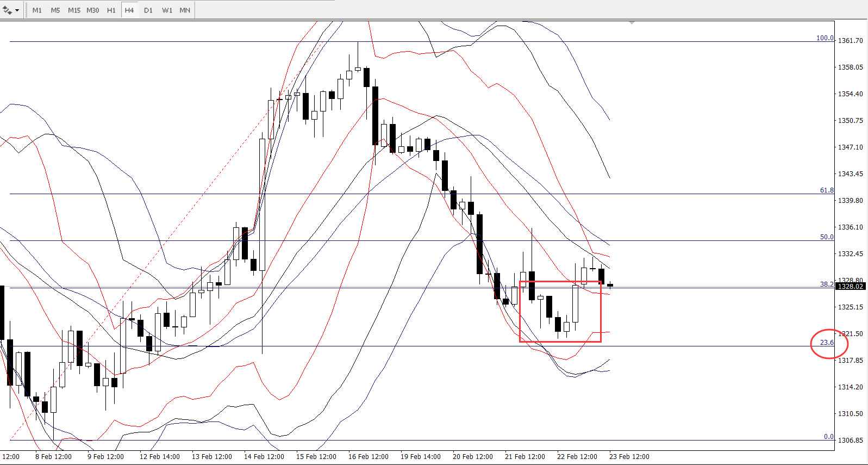Viewport: 868px width, 465px height.
Task: Click the arrows icon left of the timeframes
Action: click(x=7, y=10)
